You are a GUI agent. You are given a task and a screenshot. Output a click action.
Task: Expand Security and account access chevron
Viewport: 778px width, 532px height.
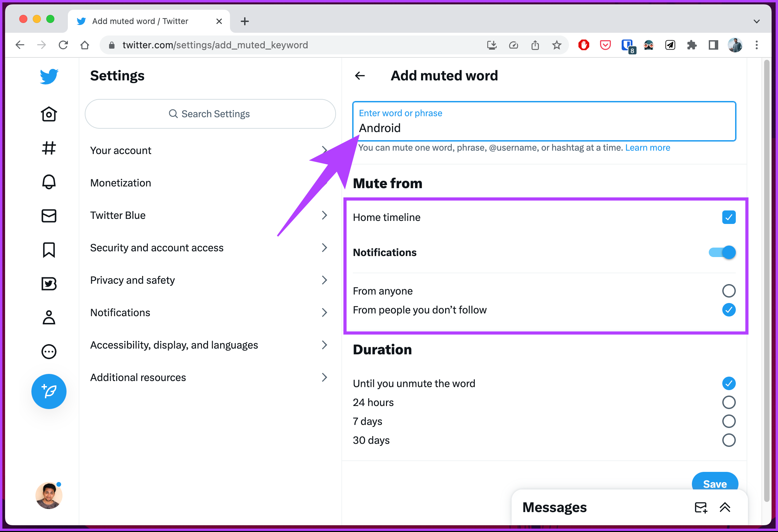click(x=325, y=248)
